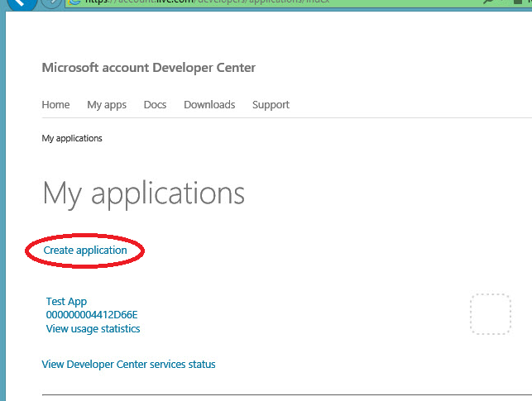Open the Test App link
This screenshot has height=401, width=532.
66,301
